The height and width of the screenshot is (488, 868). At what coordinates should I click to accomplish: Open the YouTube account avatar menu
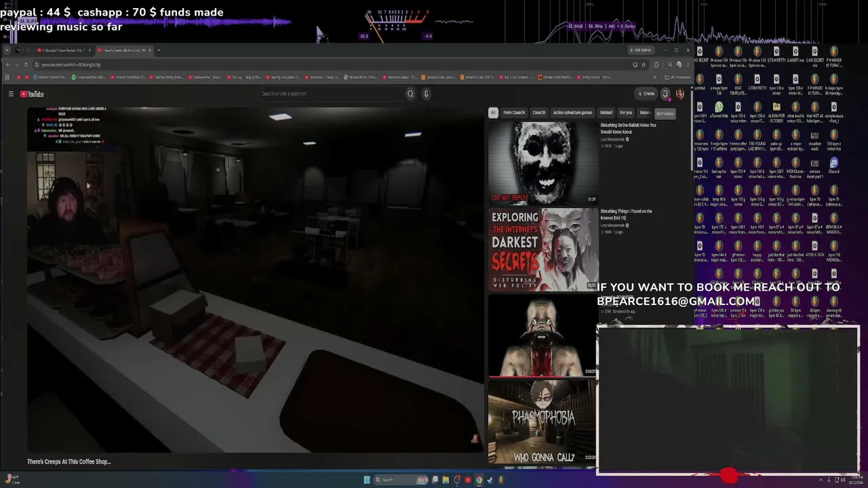pyautogui.click(x=679, y=94)
